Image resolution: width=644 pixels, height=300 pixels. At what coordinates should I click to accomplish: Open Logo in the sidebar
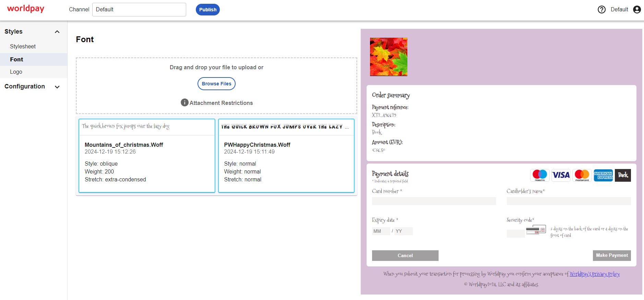[x=16, y=72]
